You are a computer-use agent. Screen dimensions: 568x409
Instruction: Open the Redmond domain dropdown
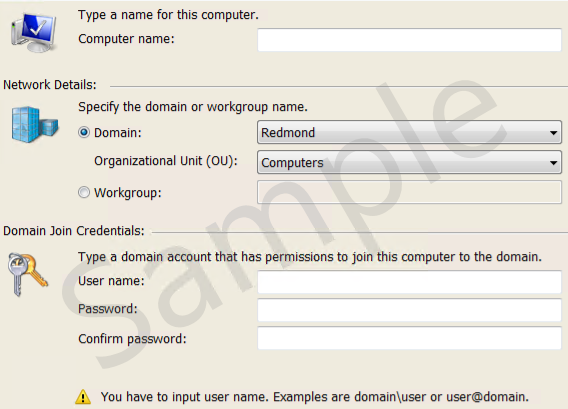(409, 133)
